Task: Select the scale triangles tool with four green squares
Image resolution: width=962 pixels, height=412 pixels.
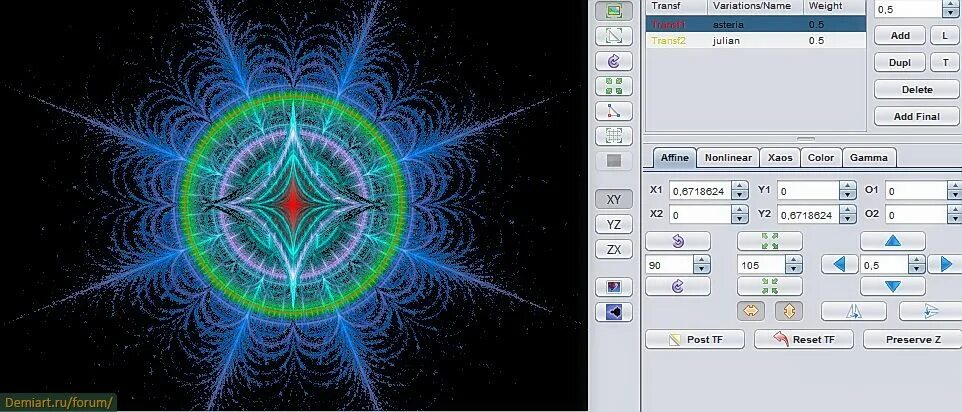Action: click(x=614, y=86)
